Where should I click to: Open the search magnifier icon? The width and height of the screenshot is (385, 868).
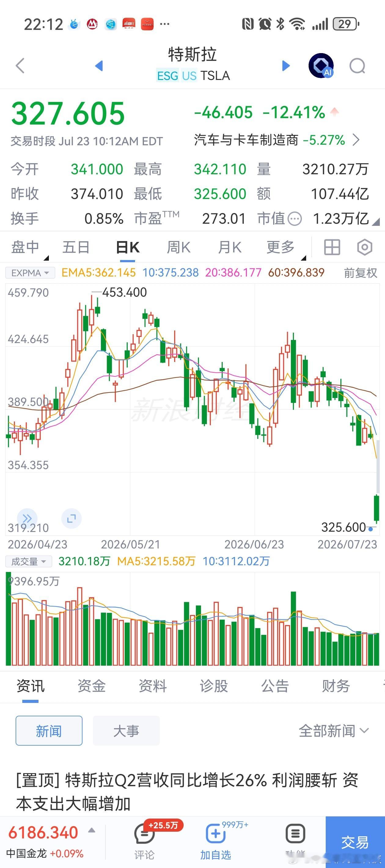coord(357,66)
